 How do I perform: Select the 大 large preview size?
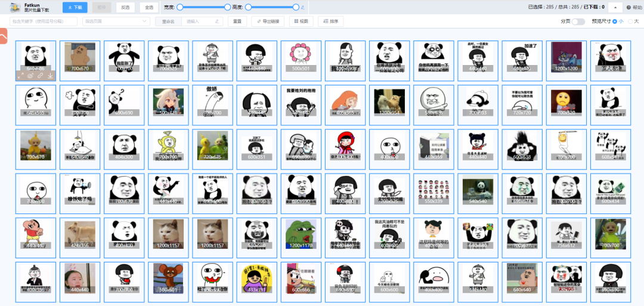[630, 21]
